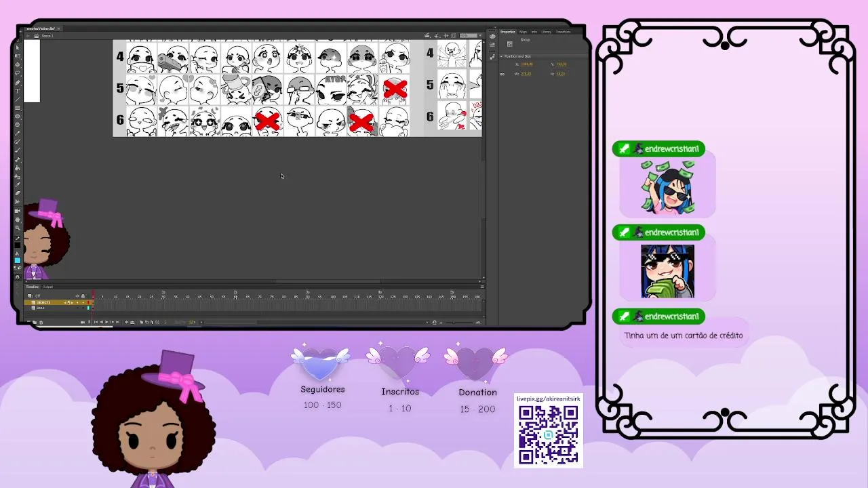Switch to the Library tab
The height and width of the screenshot is (488, 868).
[x=547, y=32]
